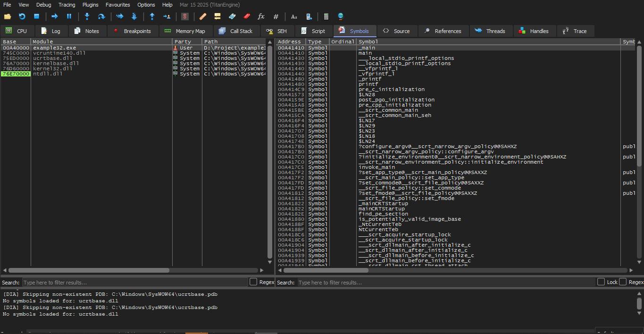Screen dimensions: 644x334
Task: Enable Regex for symbol search
Action: (623, 282)
